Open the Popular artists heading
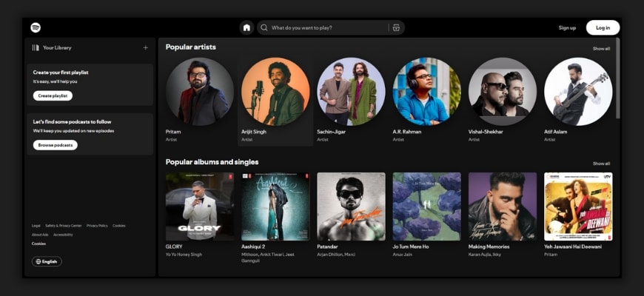Viewport: 644px width, 296px height. [190, 47]
